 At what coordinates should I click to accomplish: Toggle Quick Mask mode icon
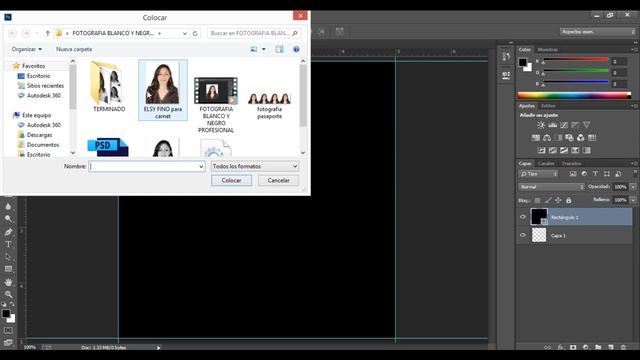point(8,330)
